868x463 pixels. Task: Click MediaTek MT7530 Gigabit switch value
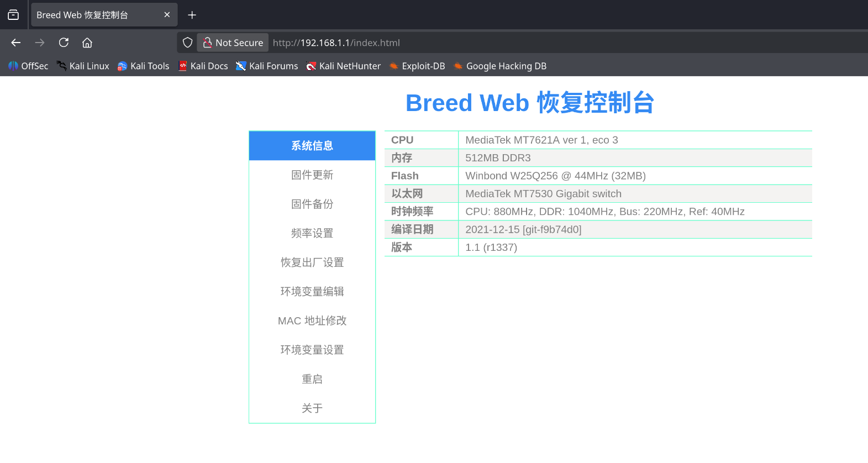point(543,194)
